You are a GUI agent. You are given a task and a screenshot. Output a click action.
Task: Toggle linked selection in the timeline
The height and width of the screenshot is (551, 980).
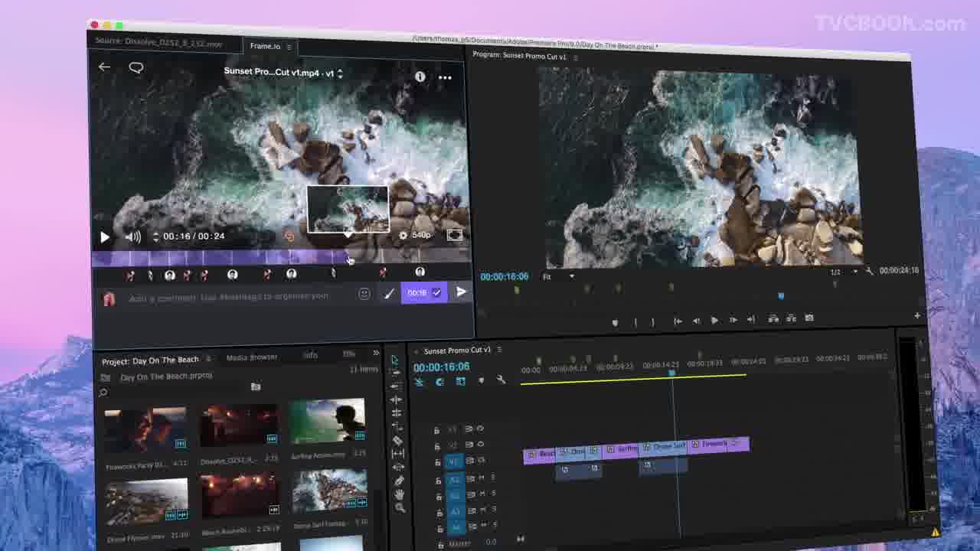460,381
